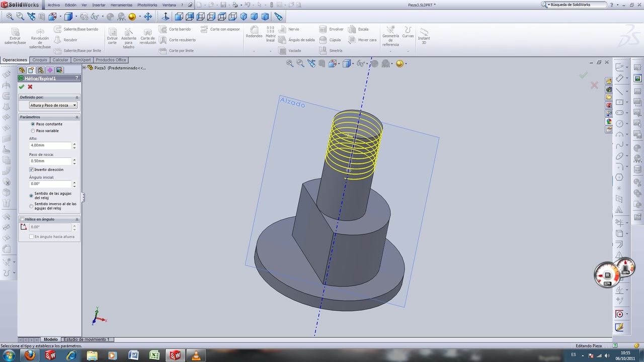The width and height of the screenshot is (644, 362).
Task: Click the Redondeo fillet tool
Action: click(254, 32)
